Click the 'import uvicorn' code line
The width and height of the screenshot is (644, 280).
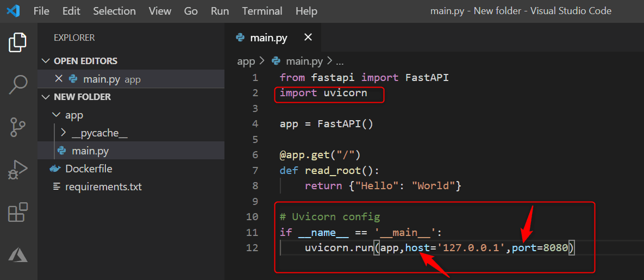tap(323, 94)
